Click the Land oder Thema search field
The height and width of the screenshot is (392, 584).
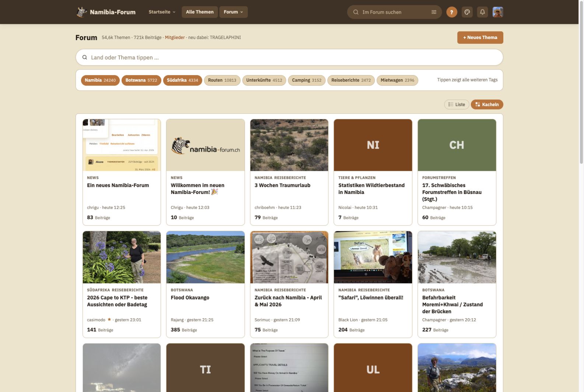coord(289,57)
